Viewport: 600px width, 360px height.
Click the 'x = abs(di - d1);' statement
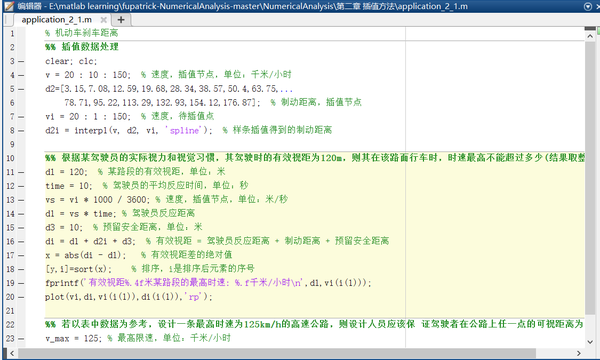[85, 255]
